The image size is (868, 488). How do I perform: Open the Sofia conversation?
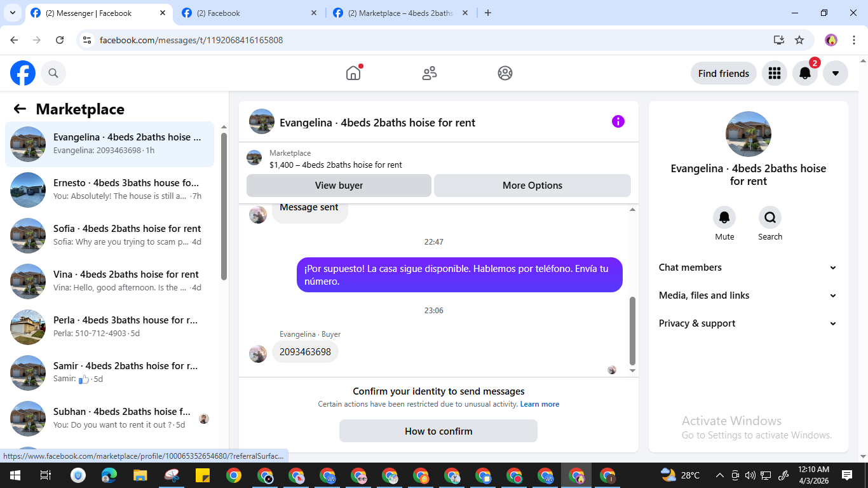pyautogui.click(x=109, y=236)
